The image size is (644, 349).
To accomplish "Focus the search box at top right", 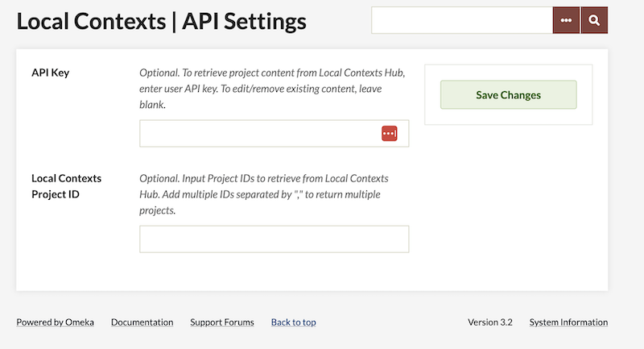I will [461, 20].
